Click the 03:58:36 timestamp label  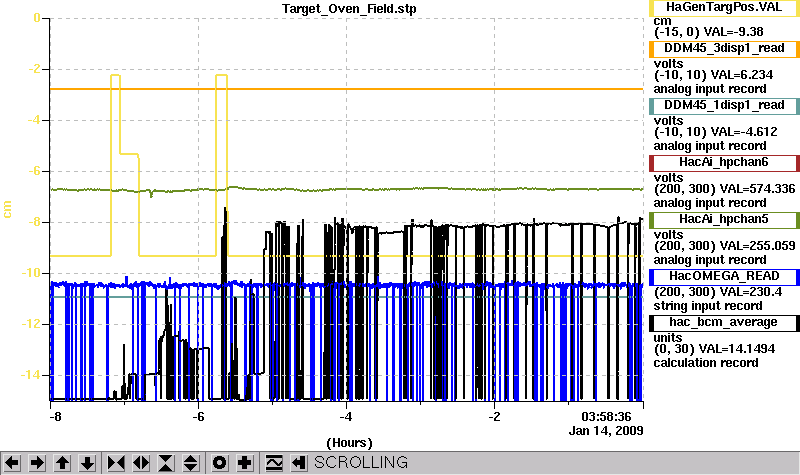[x=606, y=417]
